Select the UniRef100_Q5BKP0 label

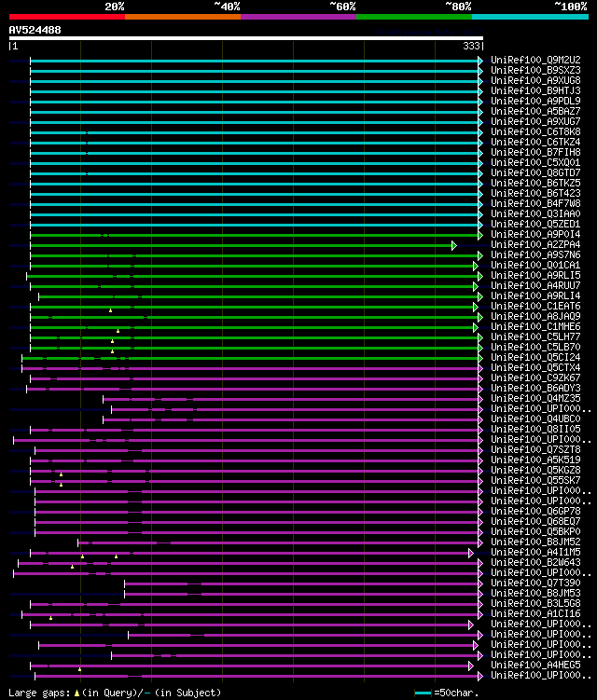tap(535, 532)
